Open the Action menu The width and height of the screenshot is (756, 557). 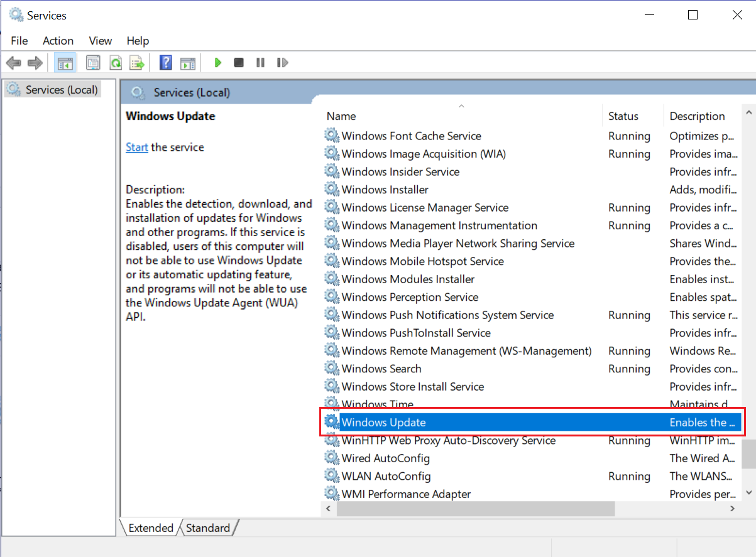coord(58,41)
